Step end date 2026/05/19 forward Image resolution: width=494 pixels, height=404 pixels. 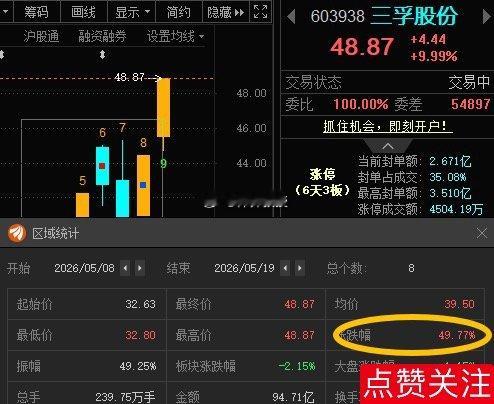(x=300, y=268)
